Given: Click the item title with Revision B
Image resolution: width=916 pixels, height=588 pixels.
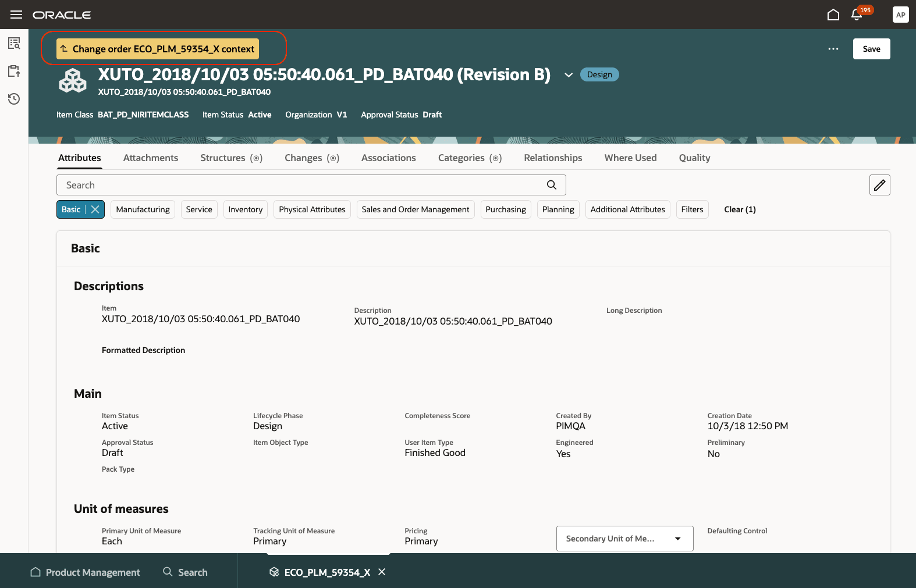Looking at the screenshot, I should coord(324,74).
